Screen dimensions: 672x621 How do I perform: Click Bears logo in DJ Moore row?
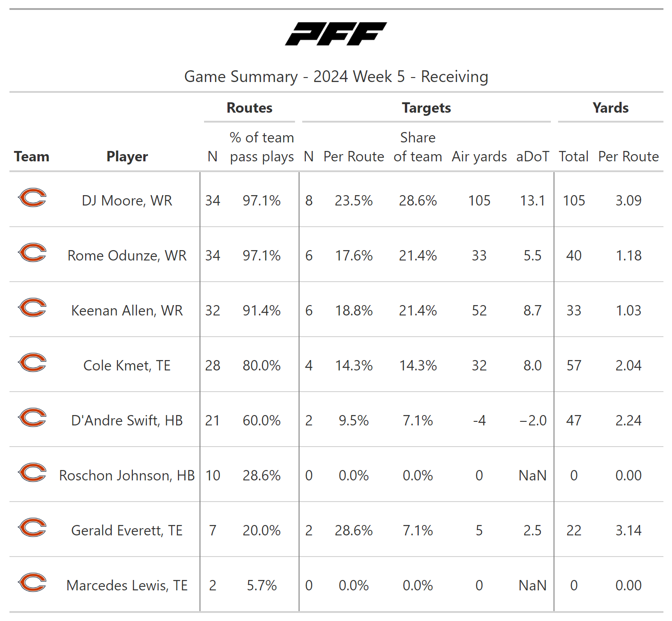click(32, 198)
